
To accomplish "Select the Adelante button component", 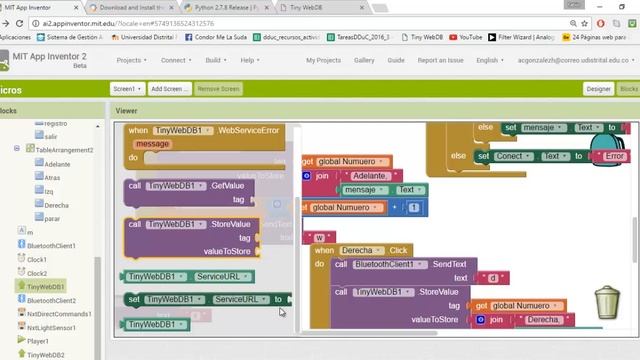I will point(52,164).
